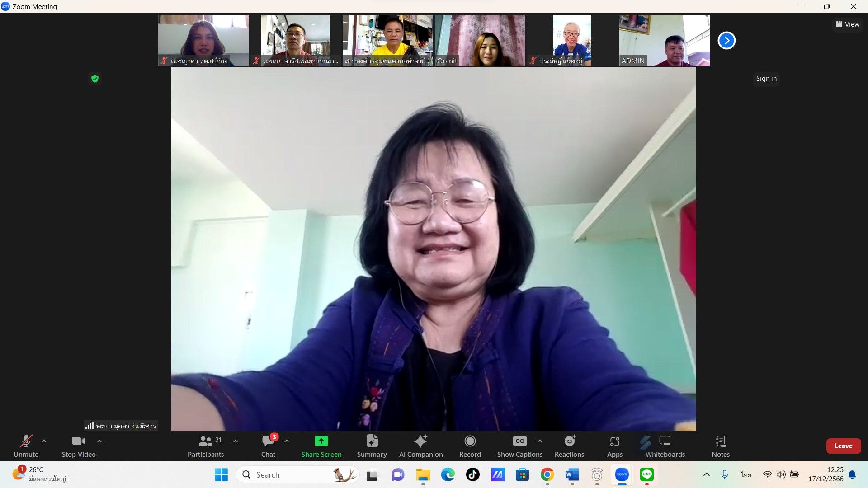Unmute the microphone
Image resolution: width=868 pixels, height=488 pixels.
(26, 441)
